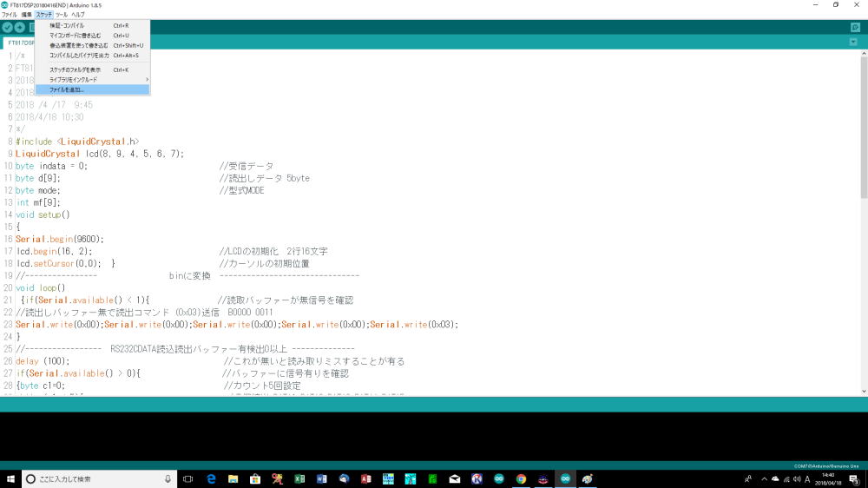The height and width of the screenshot is (488, 868).
Task: Open the Wi-Fi network tray icon
Action: click(786, 479)
